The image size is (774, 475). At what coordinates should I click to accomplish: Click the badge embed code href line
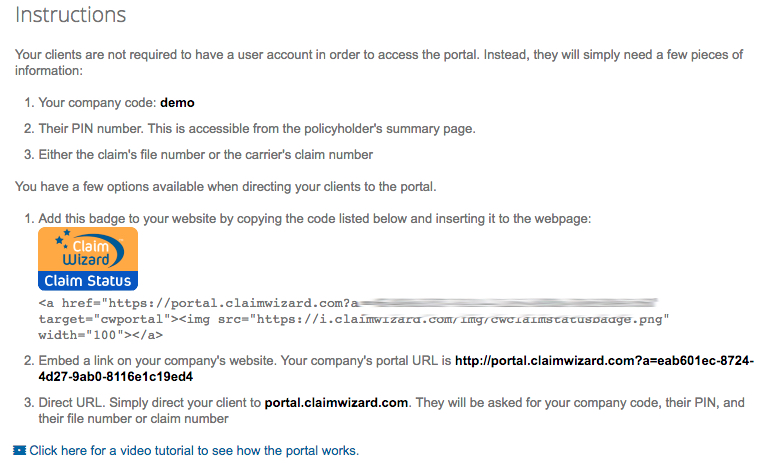click(x=348, y=303)
